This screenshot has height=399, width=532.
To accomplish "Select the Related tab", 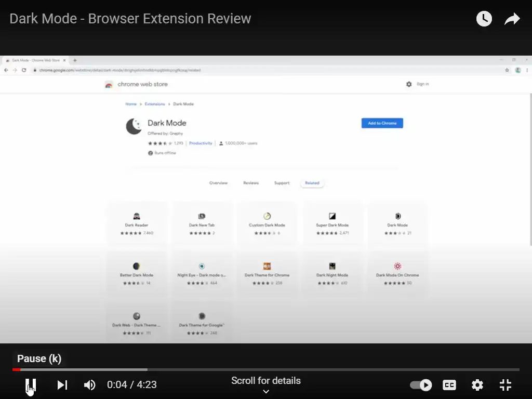I will [x=312, y=183].
